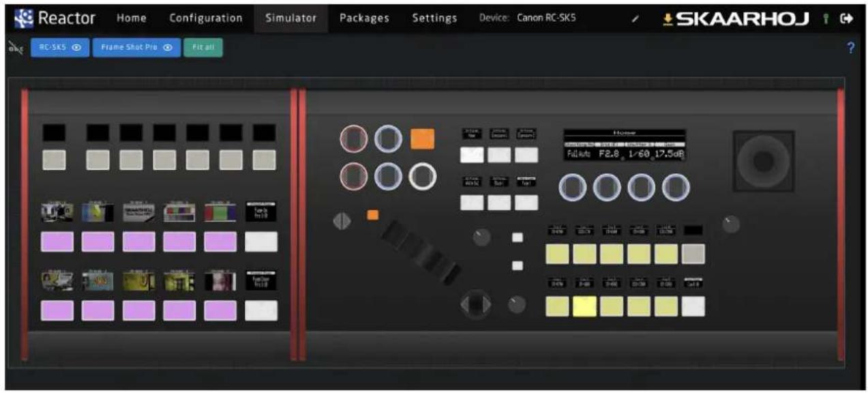
Task: Click the blue encoder beside the white-ringed encoder
Action: tap(388, 177)
